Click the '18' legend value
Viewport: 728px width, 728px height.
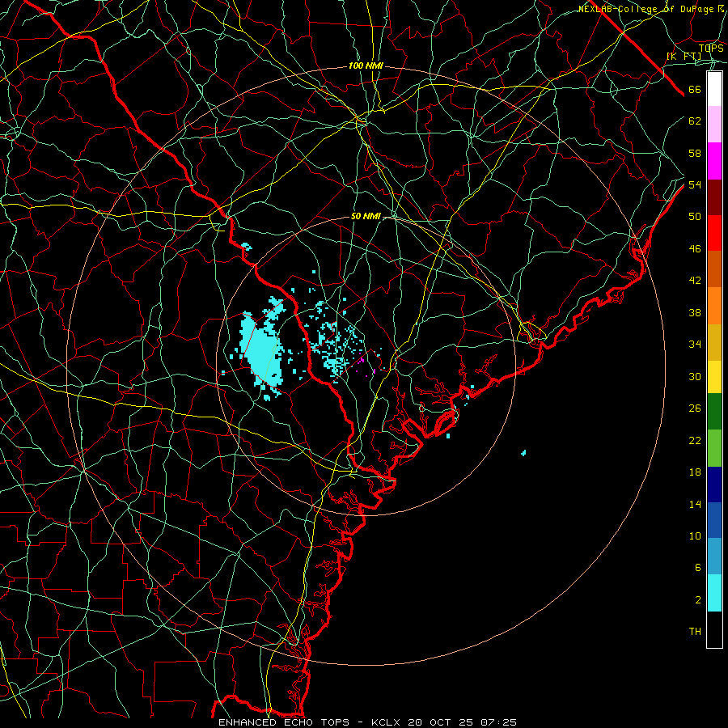(x=695, y=472)
